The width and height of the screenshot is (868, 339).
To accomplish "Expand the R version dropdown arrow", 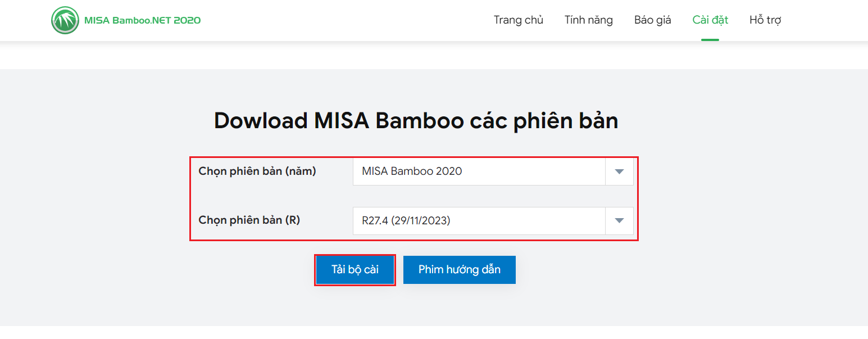I will (619, 221).
